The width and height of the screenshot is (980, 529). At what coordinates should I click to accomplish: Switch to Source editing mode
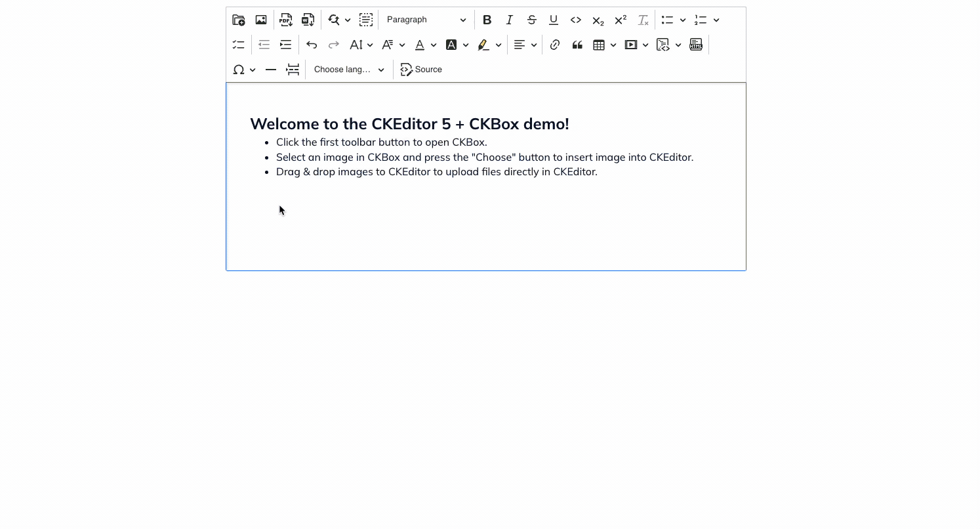(x=421, y=70)
